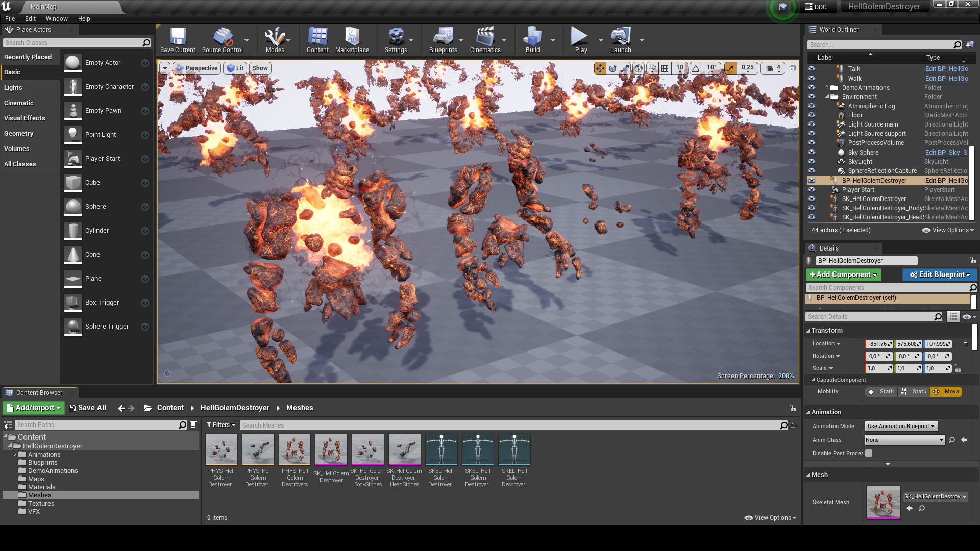This screenshot has height=551, width=980.
Task: Toggle scale snapping icon in viewport
Action: tap(730, 68)
